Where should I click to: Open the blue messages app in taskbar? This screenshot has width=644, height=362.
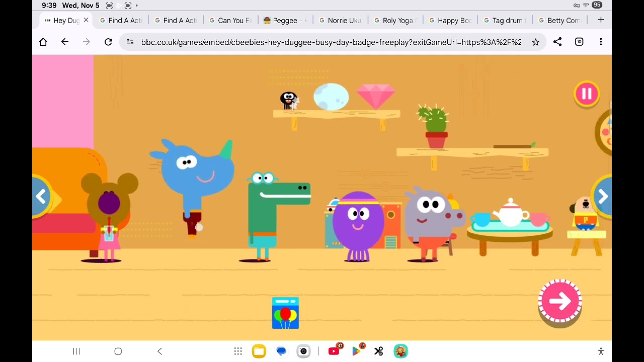coord(281,351)
